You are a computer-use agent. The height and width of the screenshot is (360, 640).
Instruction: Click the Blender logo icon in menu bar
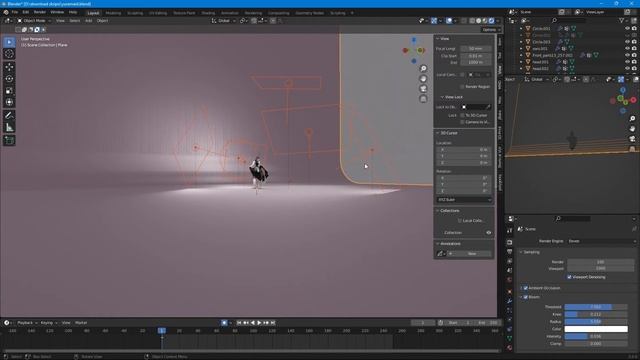pyautogui.click(x=6, y=12)
